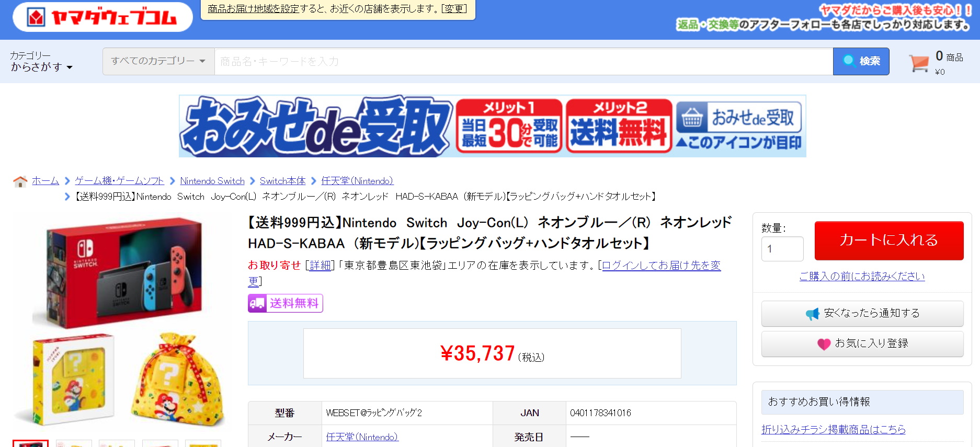Open Switch本体 breadcrumb link
Viewport: 980px width, 447px height.
[x=282, y=181]
